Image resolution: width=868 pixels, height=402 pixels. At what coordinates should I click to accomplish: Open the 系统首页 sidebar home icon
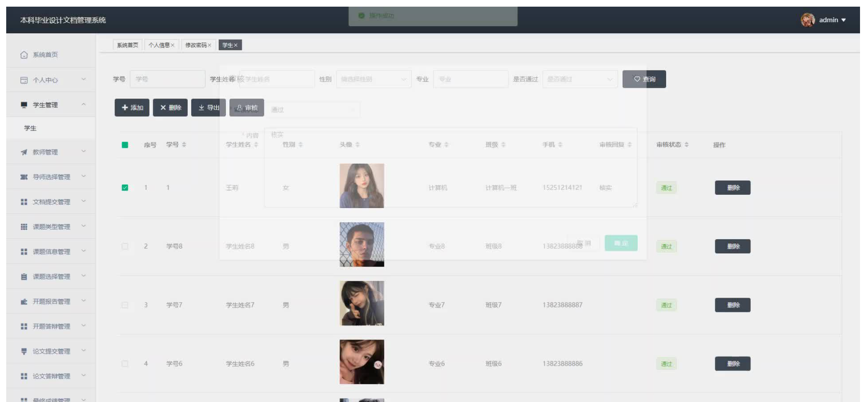point(24,55)
